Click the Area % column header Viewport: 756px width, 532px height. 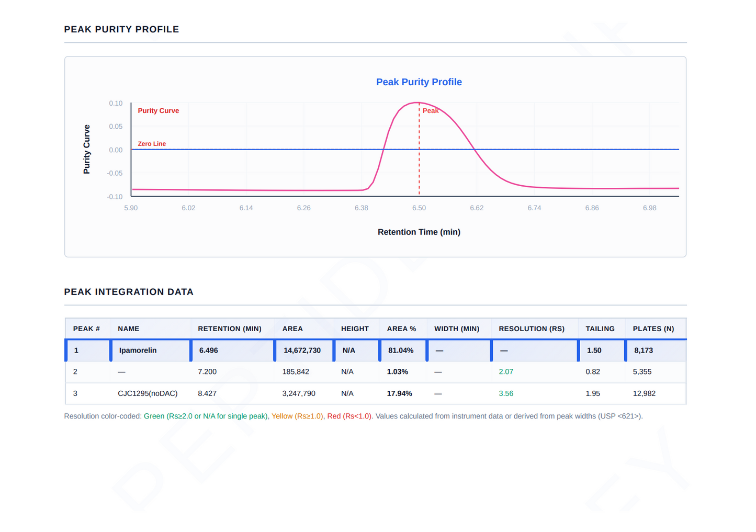pos(401,329)
